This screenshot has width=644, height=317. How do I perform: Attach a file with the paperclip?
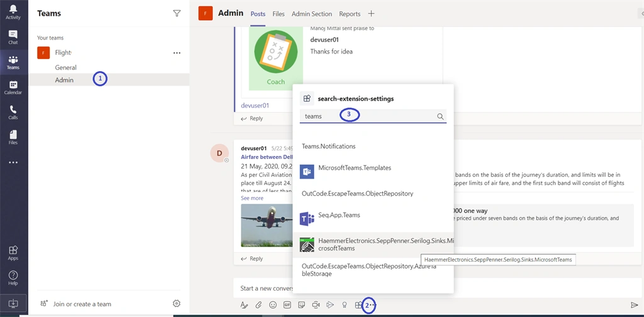pyautogui.click(x=258, y=304)
